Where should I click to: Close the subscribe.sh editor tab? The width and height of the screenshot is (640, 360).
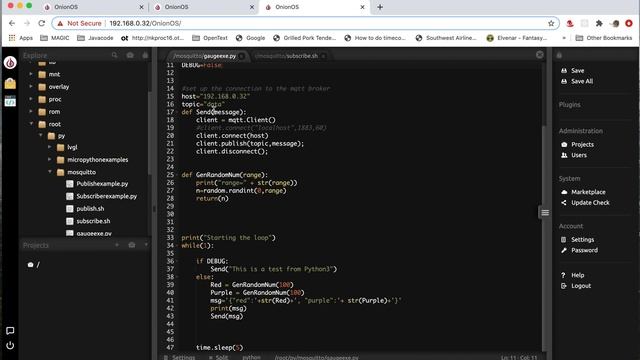coord(323,56)
